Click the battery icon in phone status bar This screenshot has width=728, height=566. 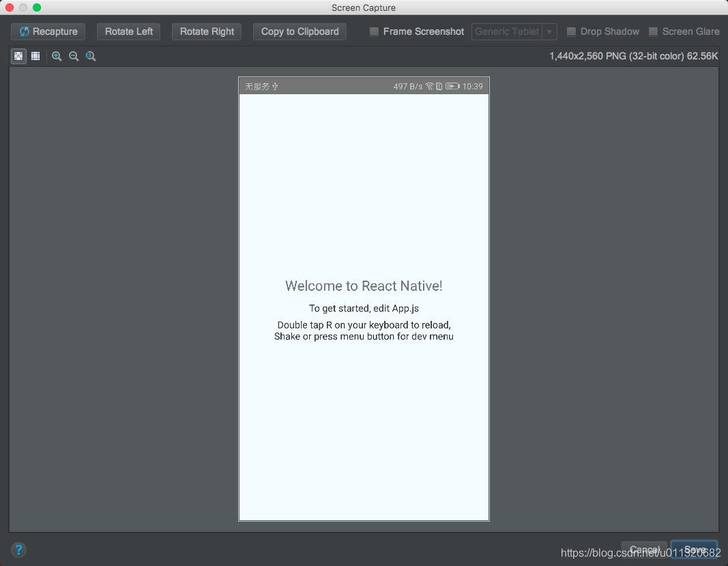click(x=452, y=86)
